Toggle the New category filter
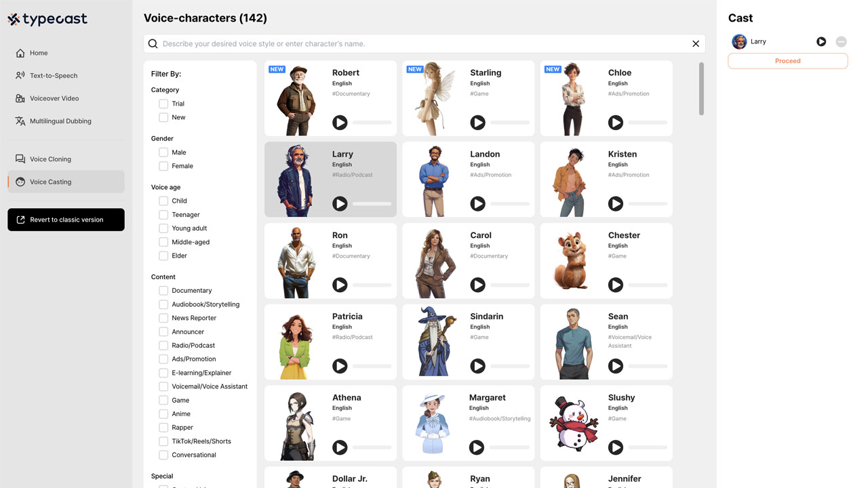 163,117
